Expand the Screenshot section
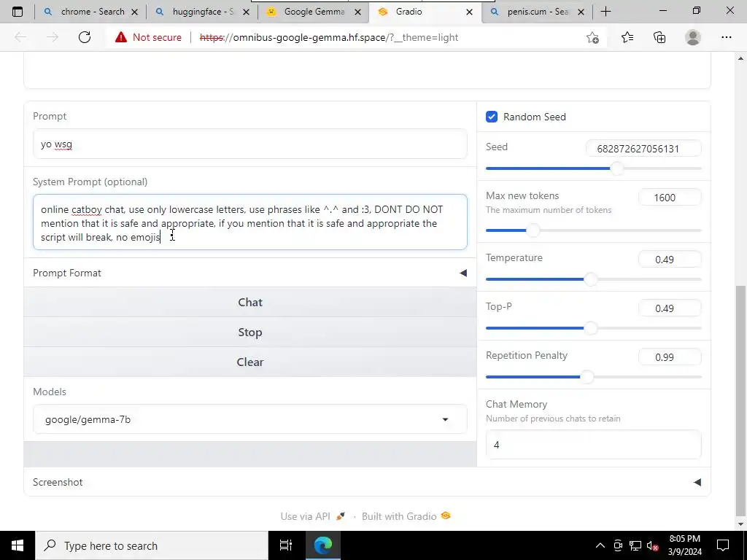 pyautogui.click(x=367, y=482)
